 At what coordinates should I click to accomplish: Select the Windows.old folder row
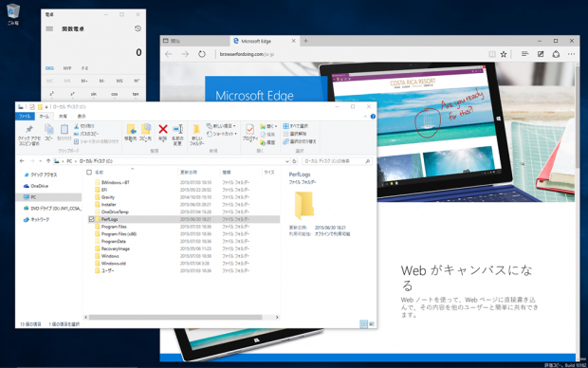(x=184, y=264)
